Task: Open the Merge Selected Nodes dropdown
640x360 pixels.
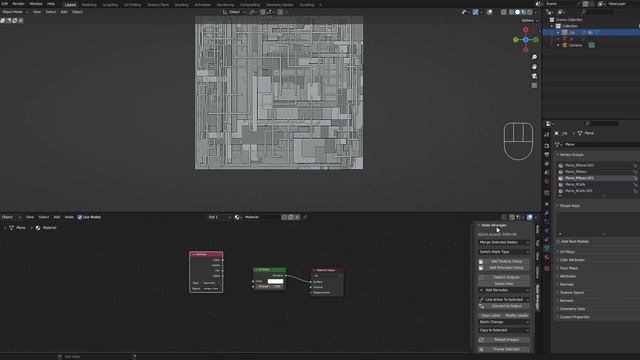Action: pyautogui.click(x=504, y=242)
